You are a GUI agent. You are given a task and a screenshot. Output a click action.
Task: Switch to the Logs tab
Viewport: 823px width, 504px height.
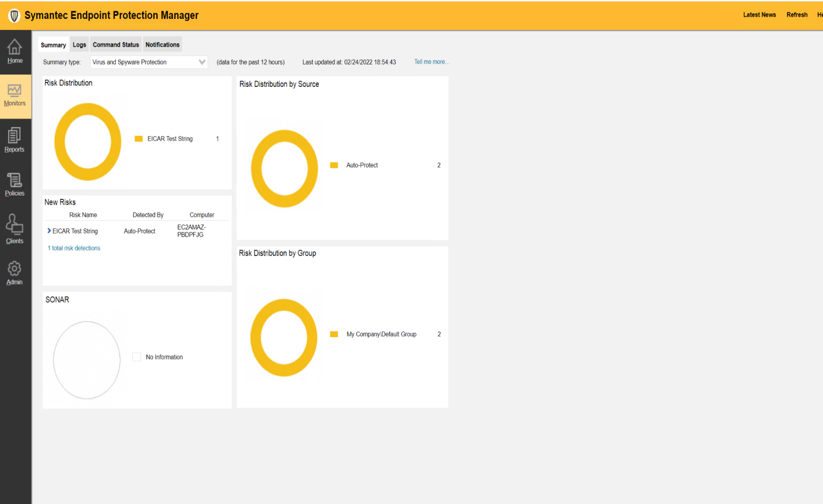point(79,44)
